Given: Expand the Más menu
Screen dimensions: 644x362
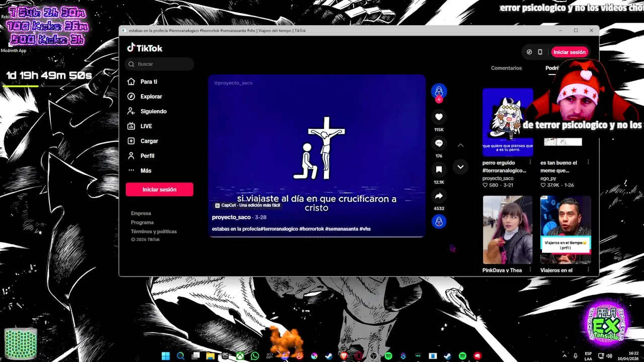Looking at the screenshot, I should point(145,170).
